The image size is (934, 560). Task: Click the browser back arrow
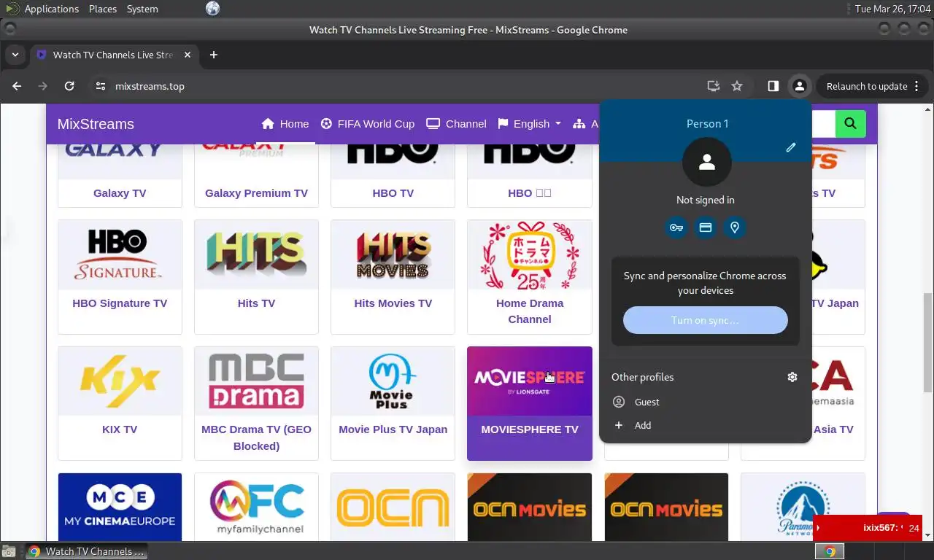(17, 86)
